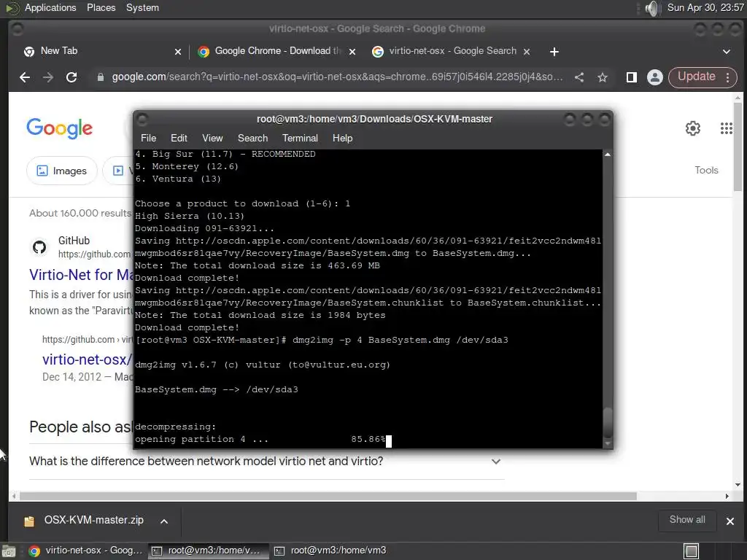Close the downloads bar
Screen dimensions: 747x560
(x=729, y=521)
